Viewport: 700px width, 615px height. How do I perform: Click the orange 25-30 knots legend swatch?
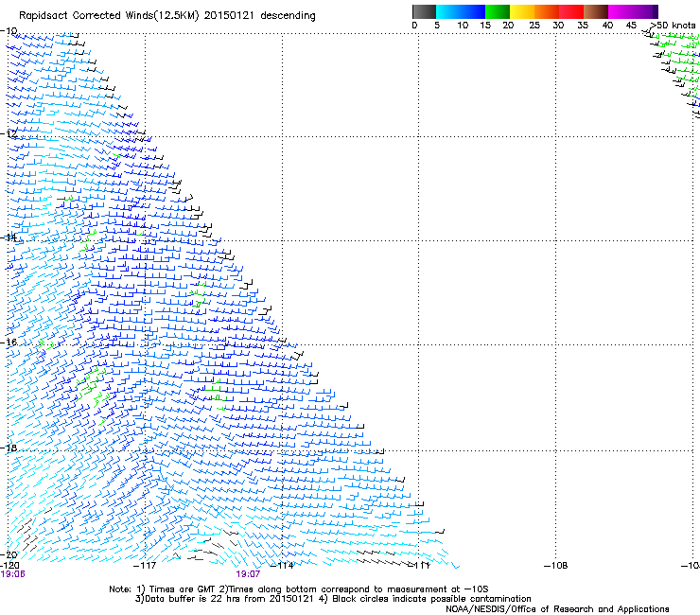click(547, 11)
